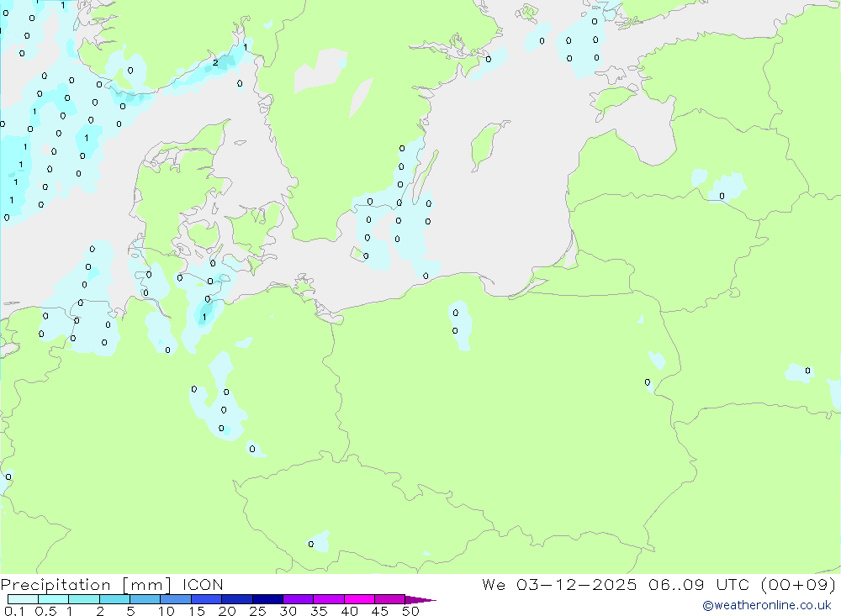This screenshot has height=616, width=841.
Task: Click the "We 03-12-2025" date text
Action: (559, 585)
